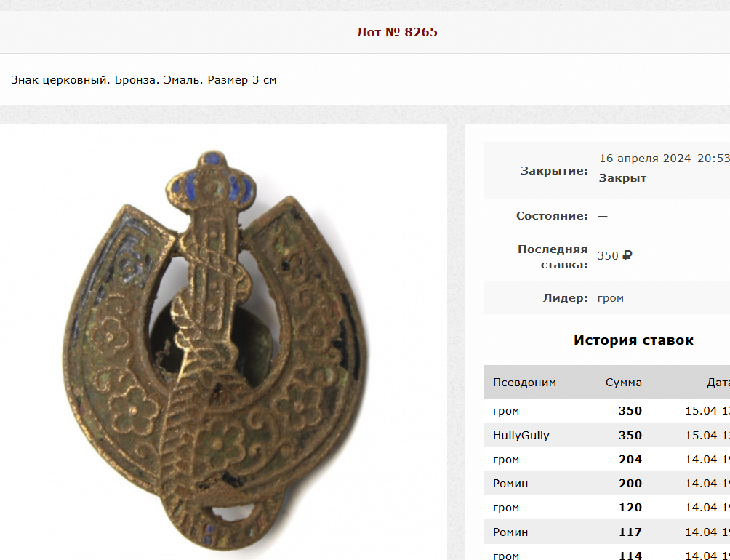The width and height of the screenshot is (730, 560).
Task: Select the Сумма column header
Action: tap(623, 383)
